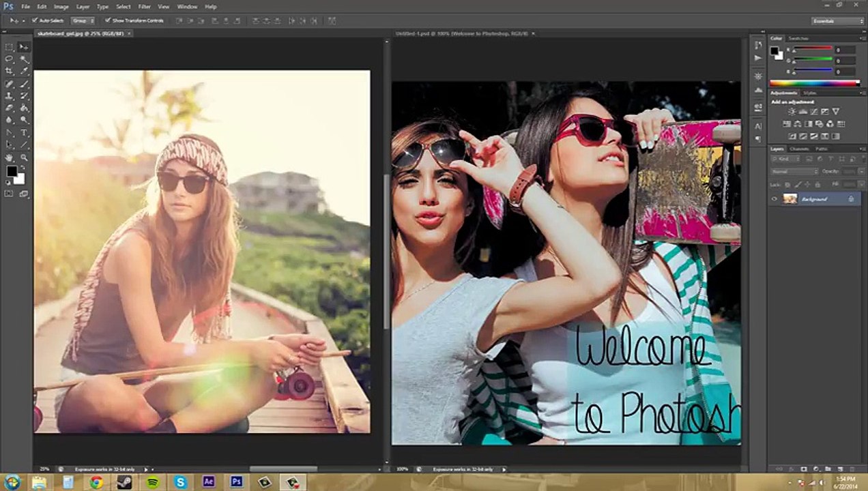868x491 pixels.
Task: Click the color spectrum ramp
Action: (x=815, y=83)
